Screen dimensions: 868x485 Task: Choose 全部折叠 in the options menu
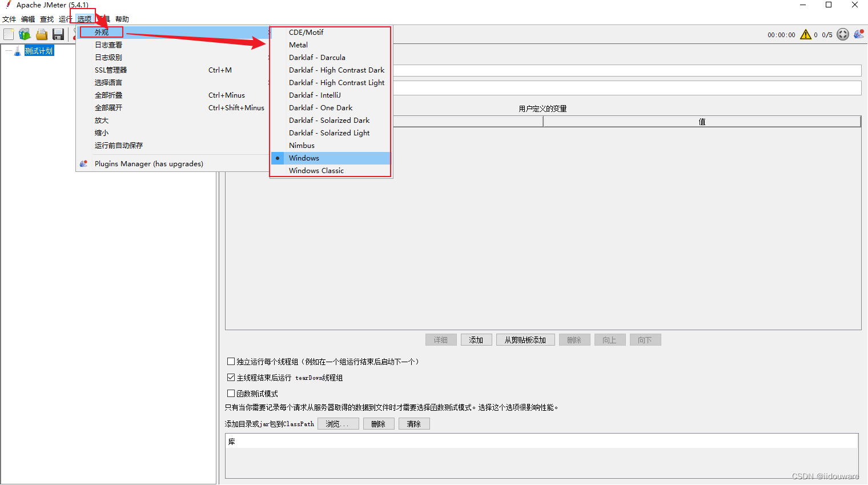[174, 95]
